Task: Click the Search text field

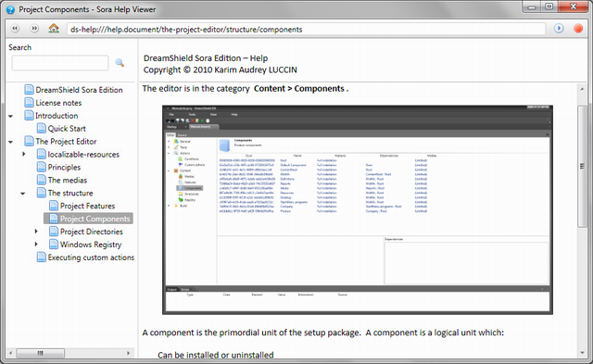Action: (x=60, y=63)
